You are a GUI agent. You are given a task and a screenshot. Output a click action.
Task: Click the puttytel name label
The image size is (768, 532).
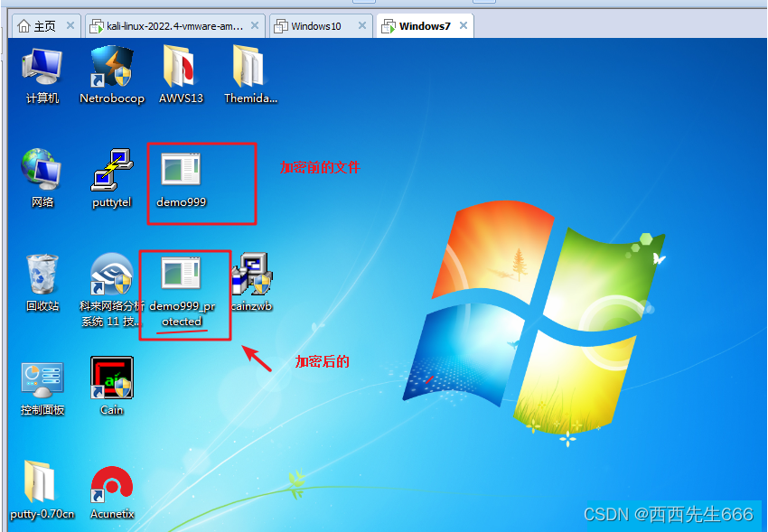112,202
